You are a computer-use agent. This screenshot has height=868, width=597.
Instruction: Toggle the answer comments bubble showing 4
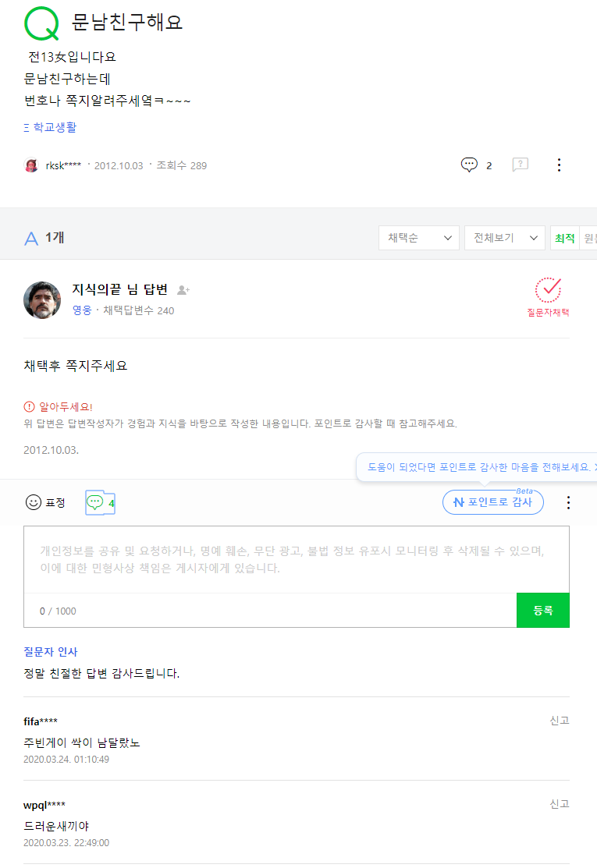click(x=99, y=503)
